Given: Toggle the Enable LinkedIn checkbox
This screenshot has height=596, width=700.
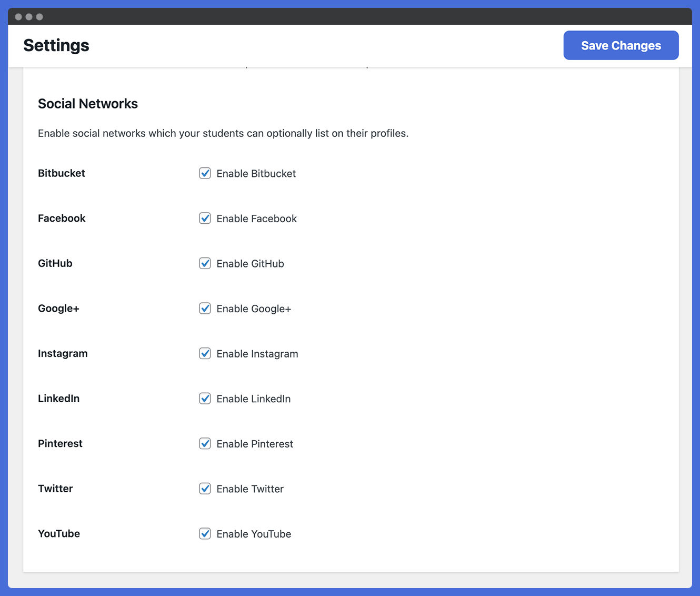Looking at the screenshot, I should tap(205, 399).
